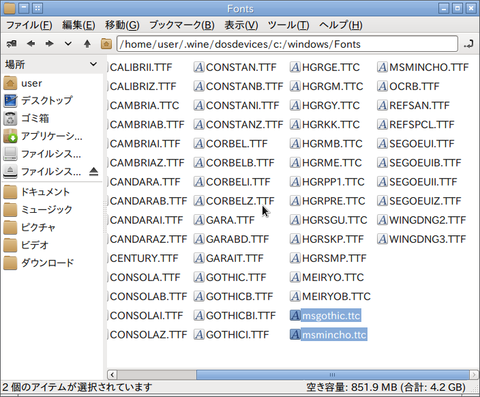Screen dimensions: 480x397
Task: Select OCRB.TTF font icon
Action: [x=382, y=86]
